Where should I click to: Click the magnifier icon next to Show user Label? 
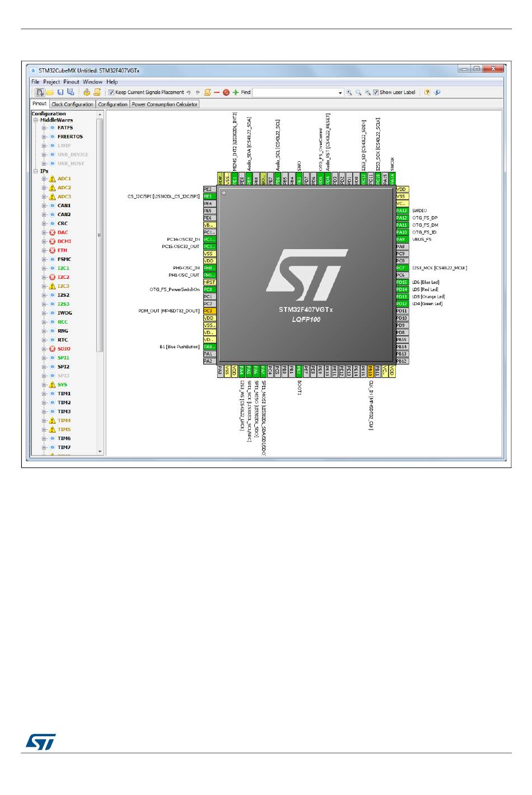[x=368, y=92]
